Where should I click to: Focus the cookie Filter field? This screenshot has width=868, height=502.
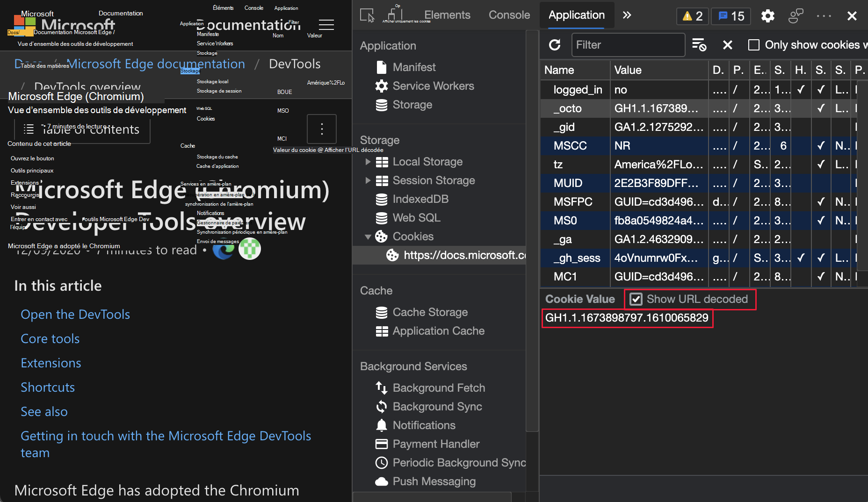pyautogui.click(x=628, y=45)
